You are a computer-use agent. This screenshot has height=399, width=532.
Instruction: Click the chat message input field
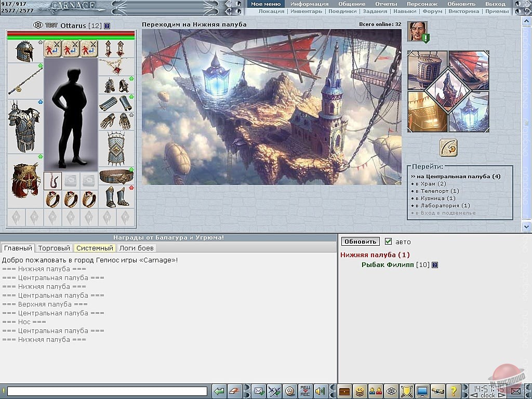[107, 391]
